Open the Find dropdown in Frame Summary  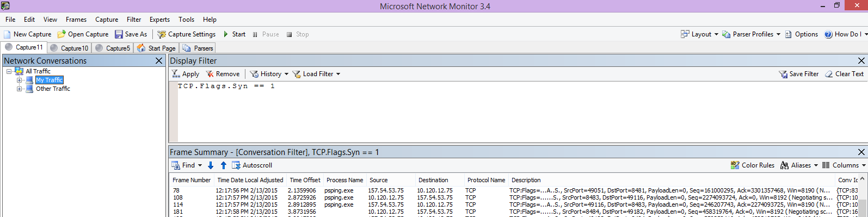[x=187, y=165]
